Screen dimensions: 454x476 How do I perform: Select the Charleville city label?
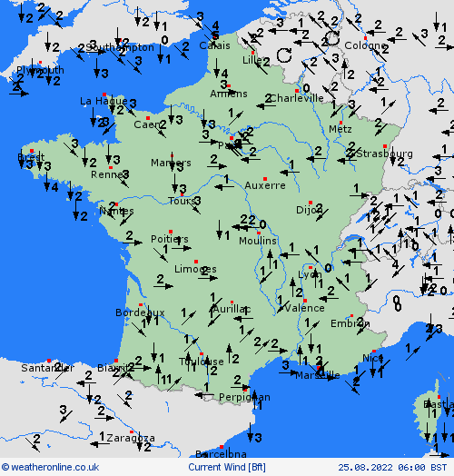tap(297, 98)
